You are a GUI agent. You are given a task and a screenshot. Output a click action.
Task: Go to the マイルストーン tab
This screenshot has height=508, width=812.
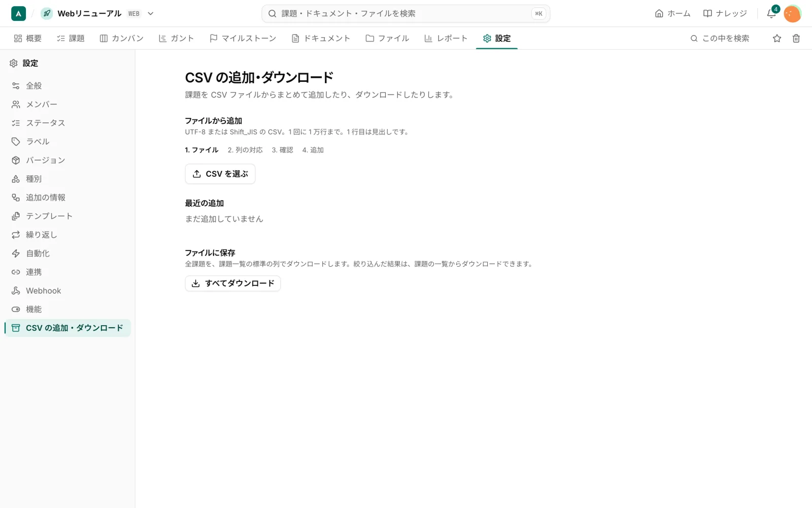point(243,38)
